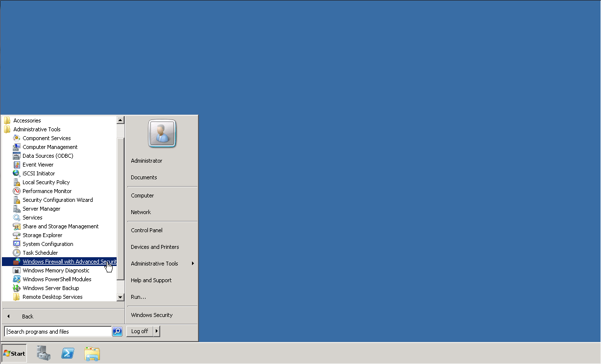Image resolution: width=601 pixels, height=364 pixels.
Task: Click the Remote Desktop Services folder icon
Action: [x=17, y=297]
